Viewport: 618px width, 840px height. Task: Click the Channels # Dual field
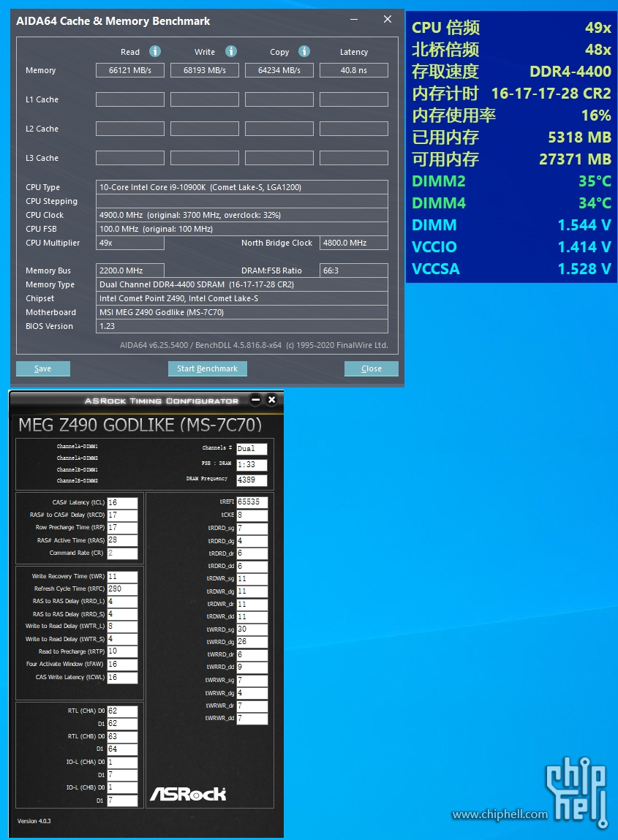tap(252, 449)
